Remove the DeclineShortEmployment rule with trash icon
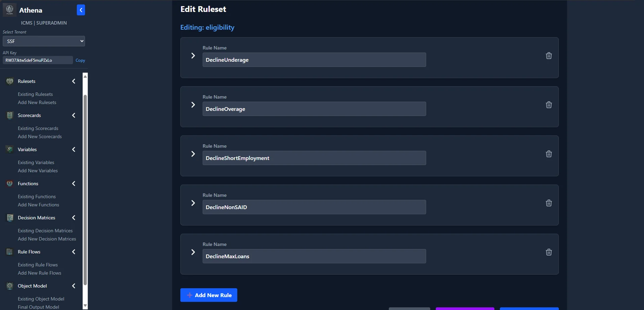The height and width of the screenshot is (310, 644). point(549,154)
